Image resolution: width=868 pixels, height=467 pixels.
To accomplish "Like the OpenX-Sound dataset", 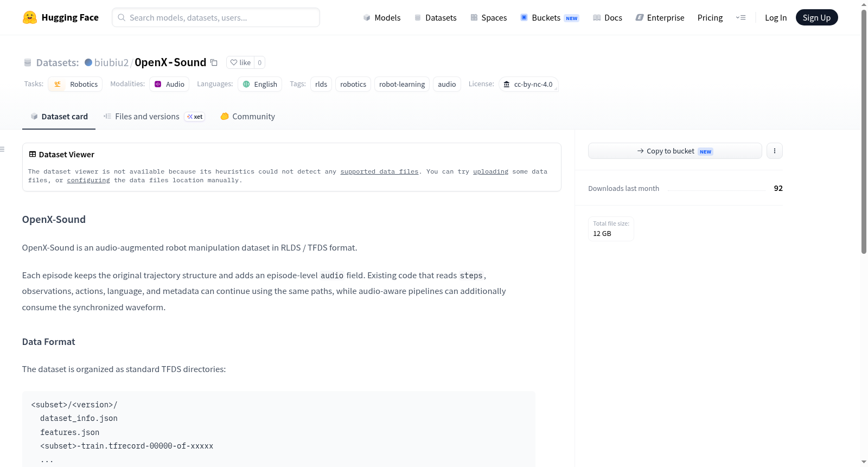I will coord(240,62).
